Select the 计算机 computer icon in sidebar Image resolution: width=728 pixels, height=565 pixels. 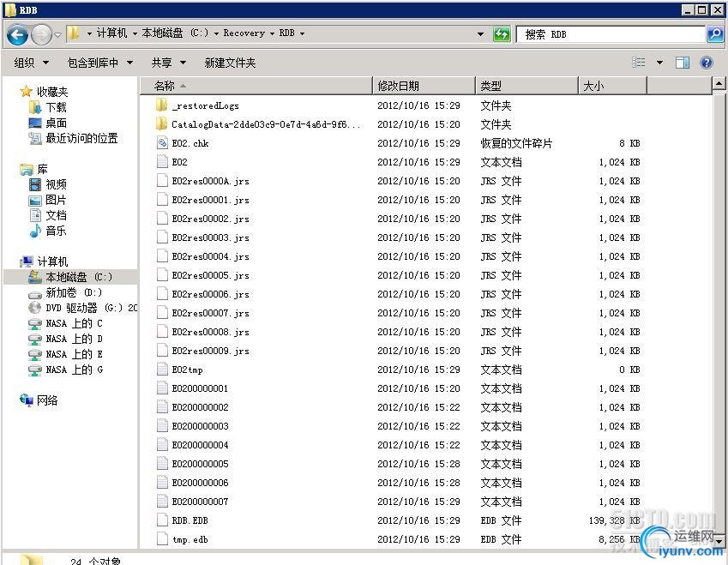[x=27, y=261]
